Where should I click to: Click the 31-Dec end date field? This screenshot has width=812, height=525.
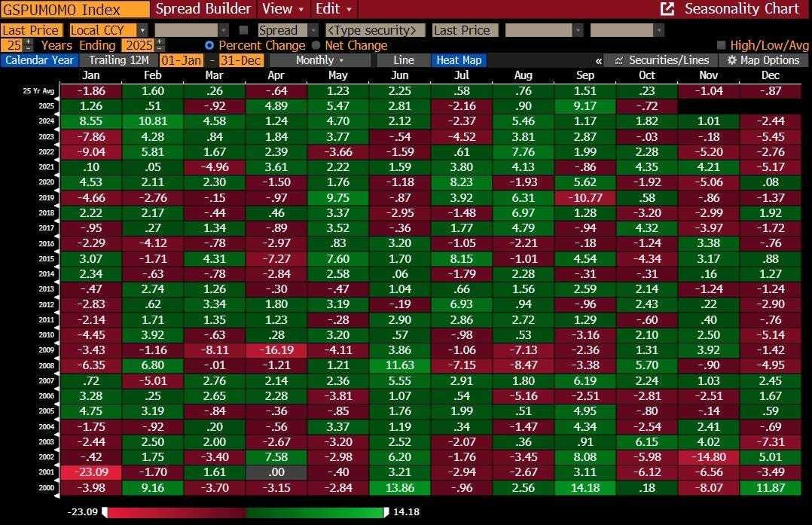point(241,60)
